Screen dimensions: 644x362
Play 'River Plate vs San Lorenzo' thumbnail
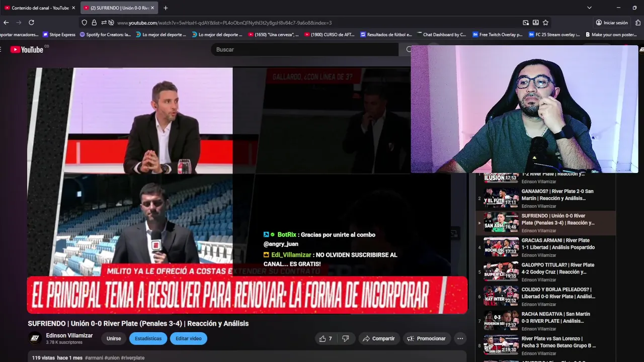pyautogui.click(x=501, y=345)
